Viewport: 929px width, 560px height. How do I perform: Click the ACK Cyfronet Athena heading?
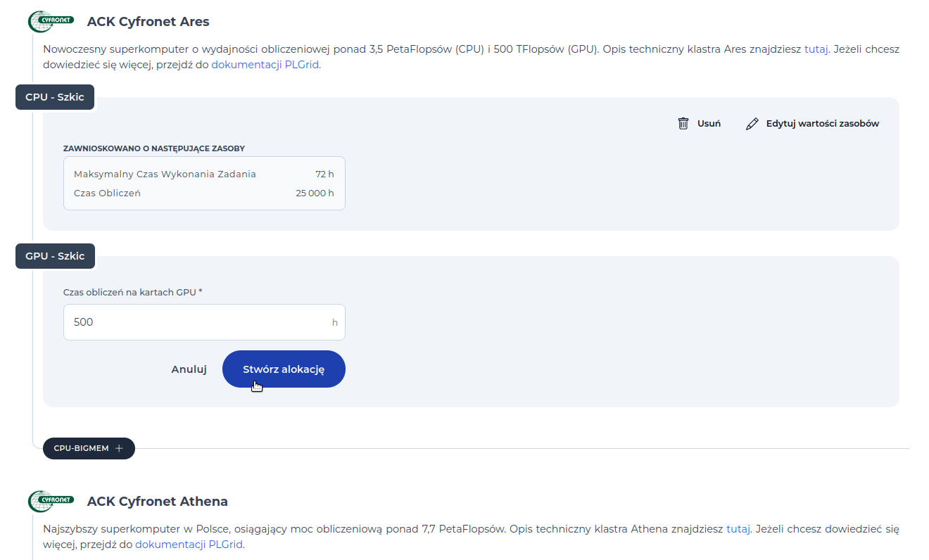(x=158, y=502)
